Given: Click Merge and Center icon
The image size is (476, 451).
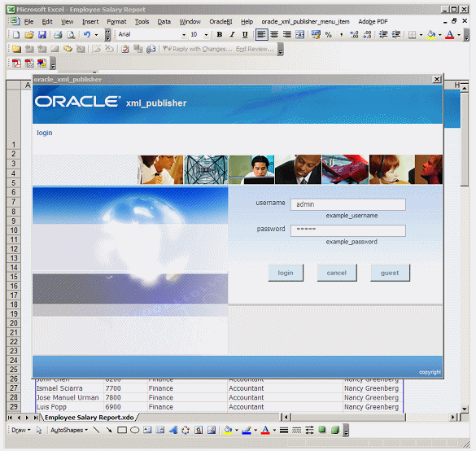Looking at the screenshot, I should 300,35.
